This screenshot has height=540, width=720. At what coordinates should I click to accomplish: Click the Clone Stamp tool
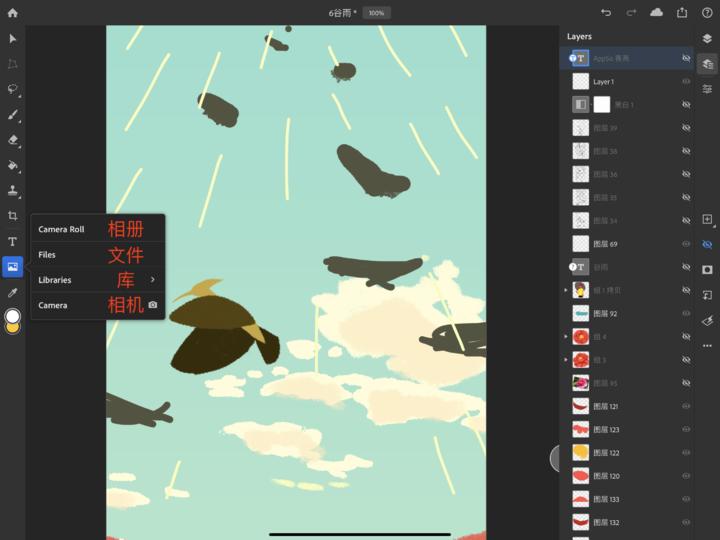13,190
